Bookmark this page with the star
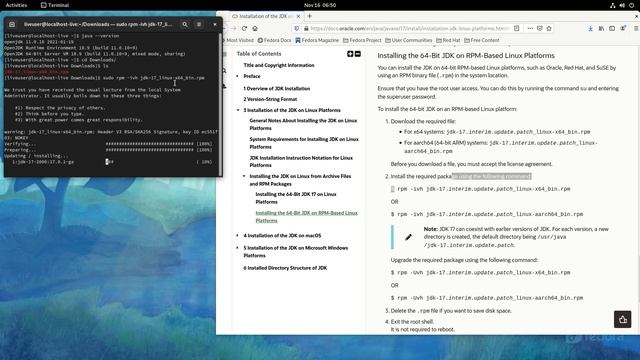The width and height of the screenshot is (640, 360). 549,29
